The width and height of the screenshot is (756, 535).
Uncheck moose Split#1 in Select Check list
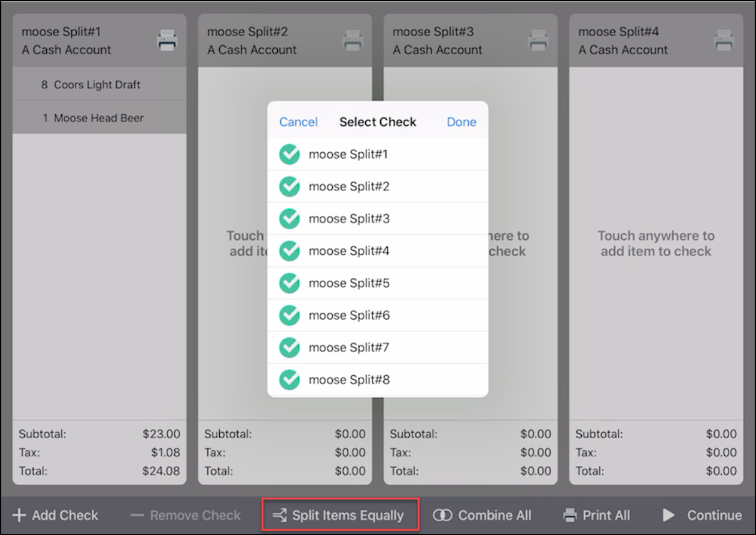[x=290, y=154]
